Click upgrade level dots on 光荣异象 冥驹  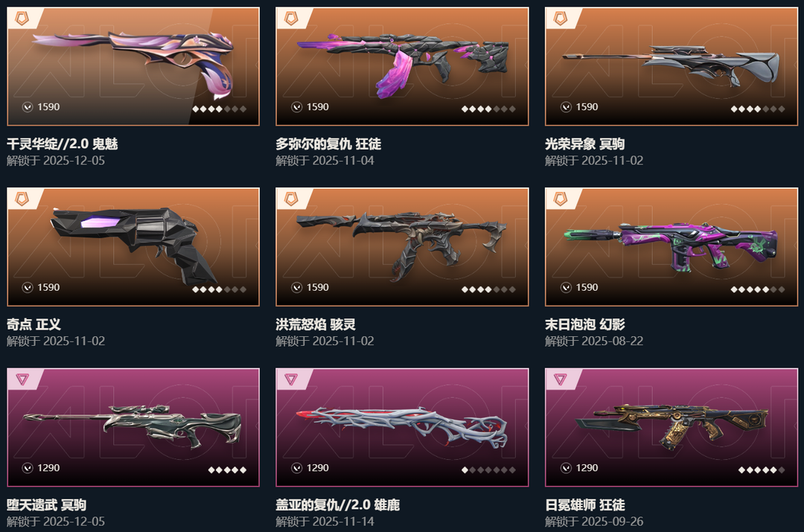pos(757,109)
